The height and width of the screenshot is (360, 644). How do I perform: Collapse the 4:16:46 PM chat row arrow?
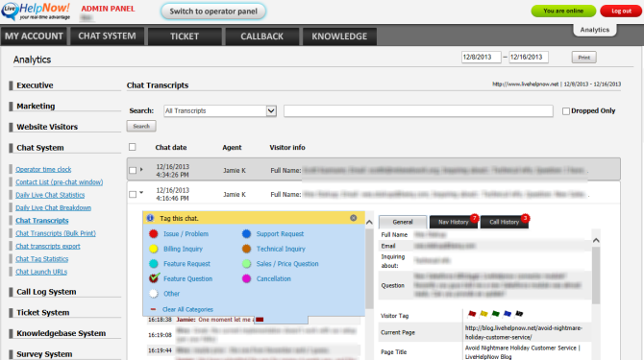(141, 192)
